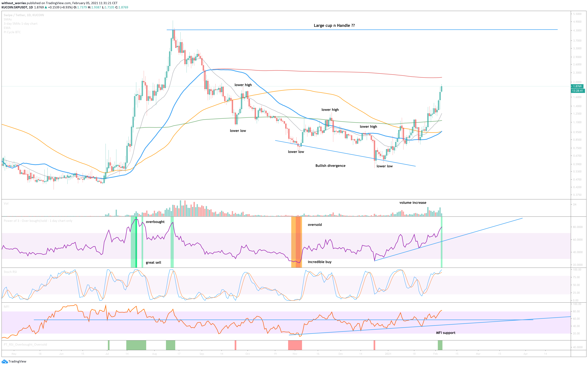The height and width of the screenshot is (366, 588).
Task: Click the header close value C:1.8769
Action: tap(122, 7)
